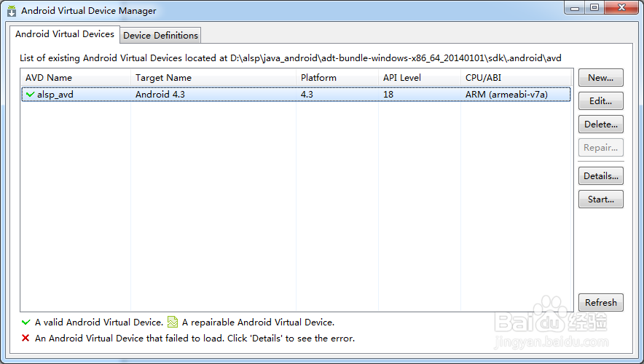
Task: Select the Android Virtual Devices tab
Action: [65, 34]
